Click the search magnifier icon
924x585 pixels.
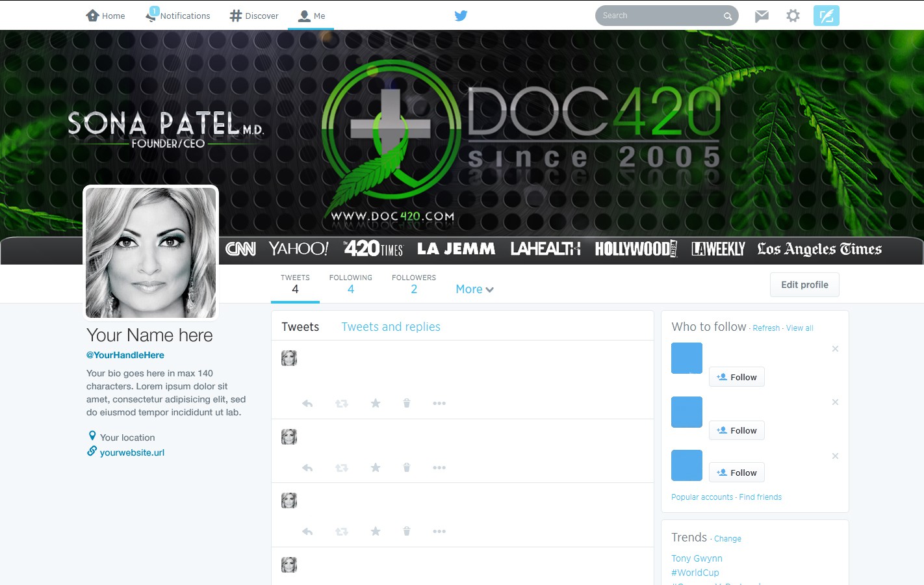point(728,16)
